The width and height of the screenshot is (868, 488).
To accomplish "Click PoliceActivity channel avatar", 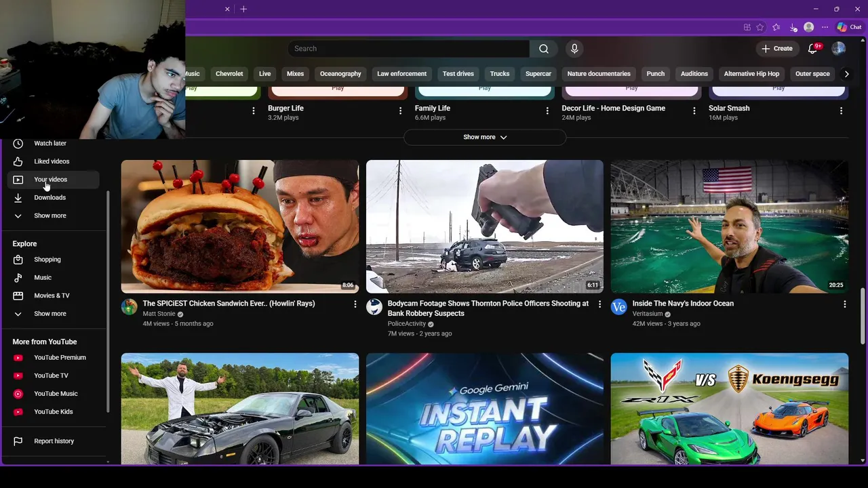I will tap(374, 307).
